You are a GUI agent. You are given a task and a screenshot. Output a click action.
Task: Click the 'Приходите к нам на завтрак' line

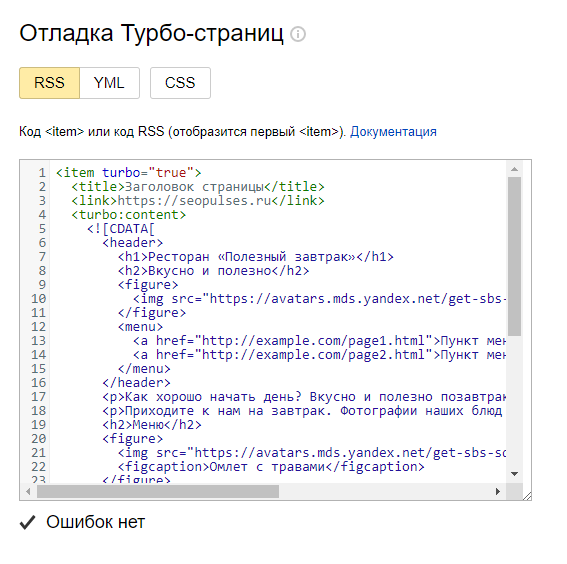click(x=302, y=411)
